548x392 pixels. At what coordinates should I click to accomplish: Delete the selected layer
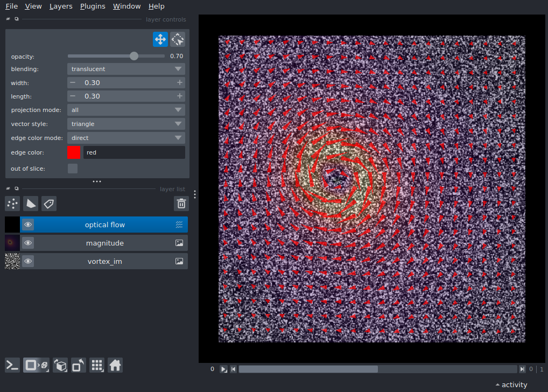pos(181,204)
